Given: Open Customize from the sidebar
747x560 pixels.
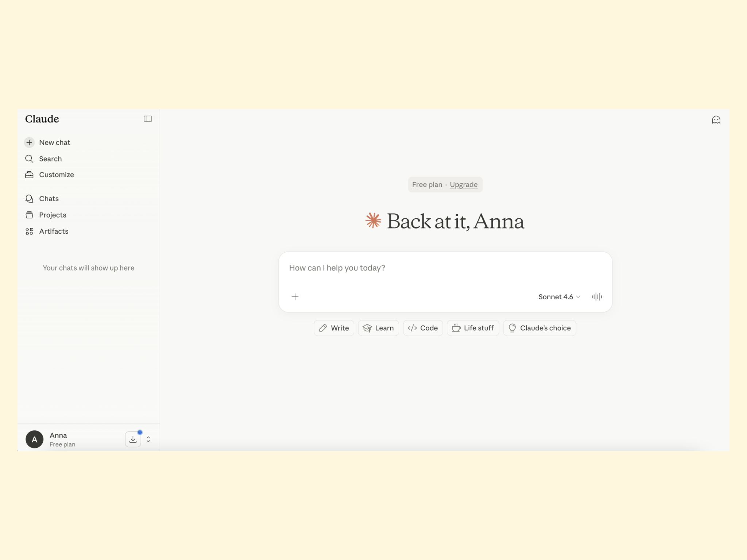Looking at the screenshot, I should (x=56, y=175).
